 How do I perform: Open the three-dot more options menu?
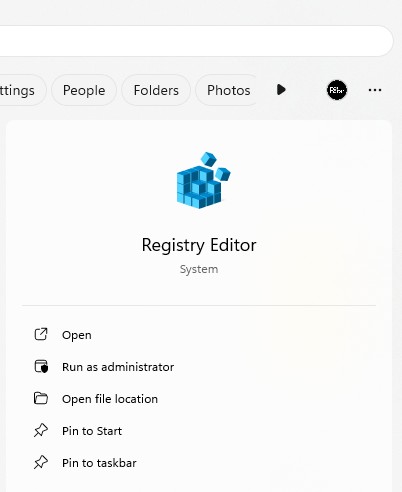[375, 90]
